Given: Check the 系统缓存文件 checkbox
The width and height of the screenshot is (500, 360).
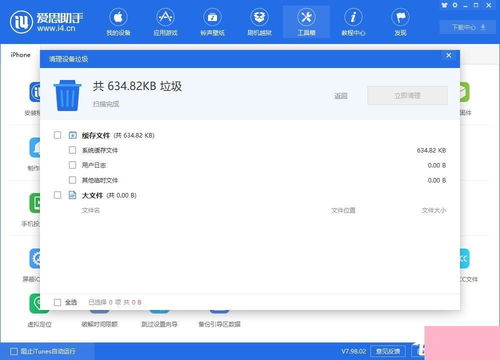Looking at the screenshot, I should pos(72,150).
